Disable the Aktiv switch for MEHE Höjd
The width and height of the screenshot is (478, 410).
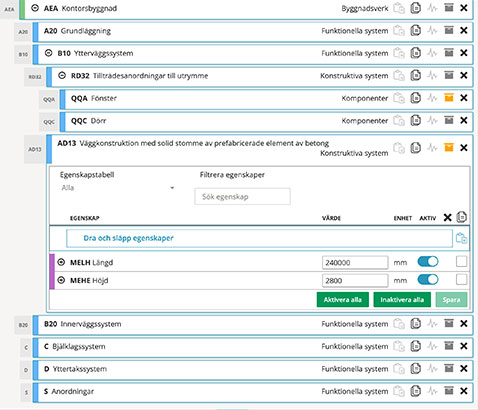click(428, 279)
